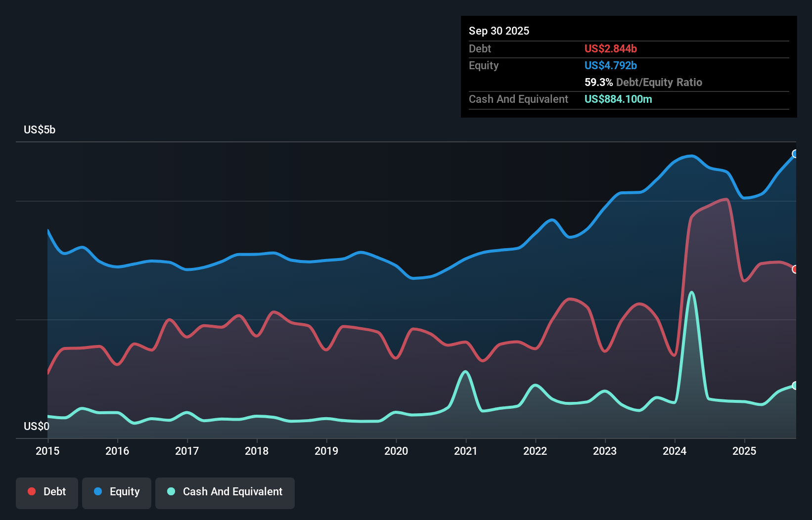The width and height of the screenshot is (812, 520).
Task: Click the tooltip Debt row label
Action: click(x=480, y=48)
